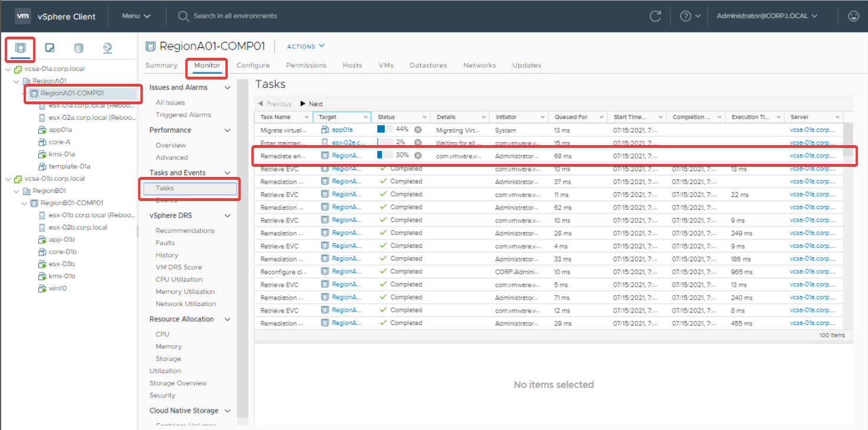Switch to the Hosts tab
Image resolution: width=868 pixels, height=430 pixels.
[x=352, y=65]
